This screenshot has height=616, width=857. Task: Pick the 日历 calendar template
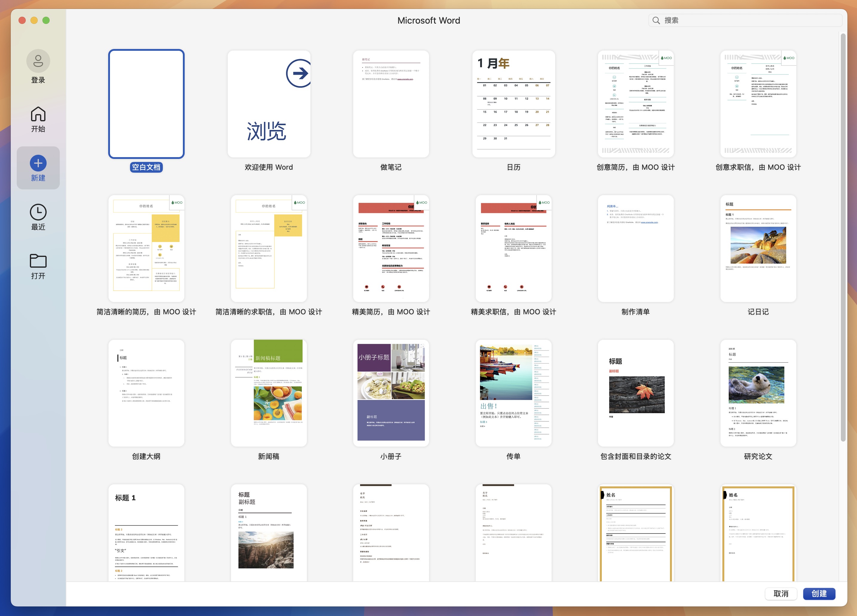(513, 104)
